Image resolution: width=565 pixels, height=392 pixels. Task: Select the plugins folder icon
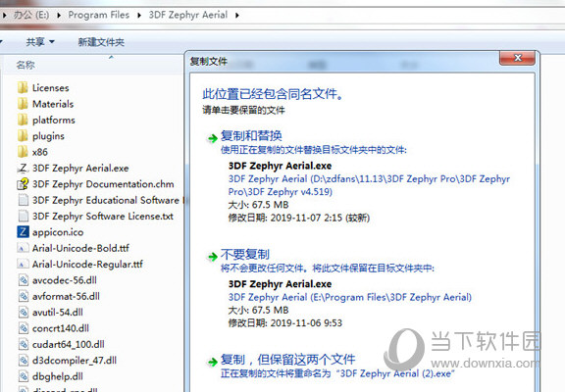coord(23,136)
